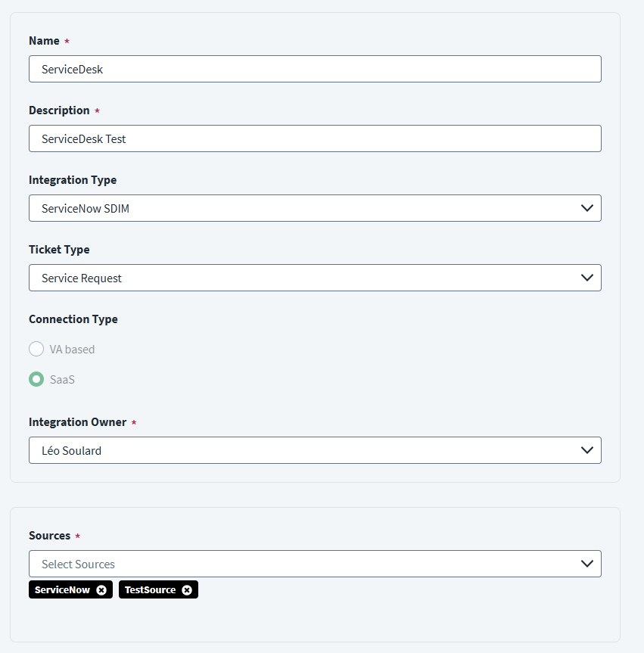Viewport: 644px width, 653px height.
Task: Open dropdown showing ServiceNow SDIM
Action: coord(303,208)
